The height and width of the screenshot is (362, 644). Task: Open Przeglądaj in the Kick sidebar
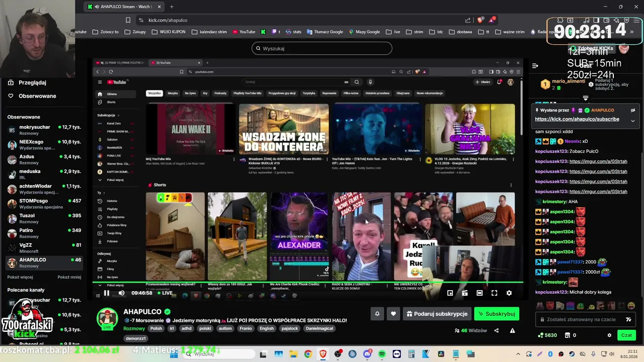[32, 82]
